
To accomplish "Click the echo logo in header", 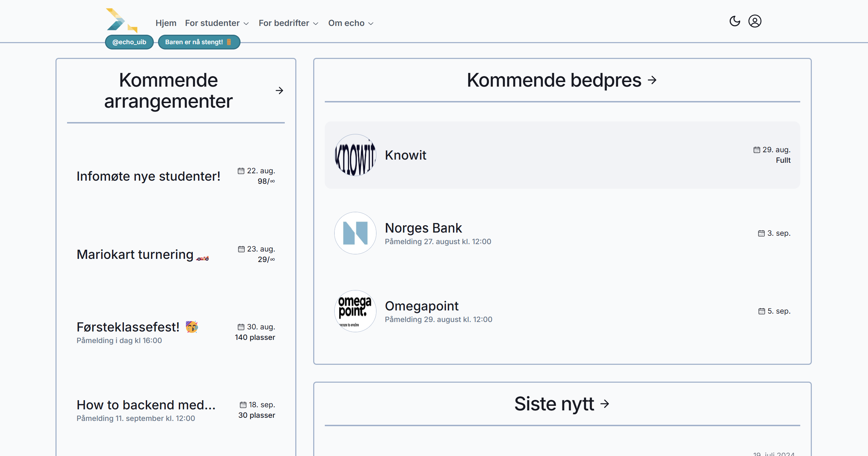I will 122,21.
